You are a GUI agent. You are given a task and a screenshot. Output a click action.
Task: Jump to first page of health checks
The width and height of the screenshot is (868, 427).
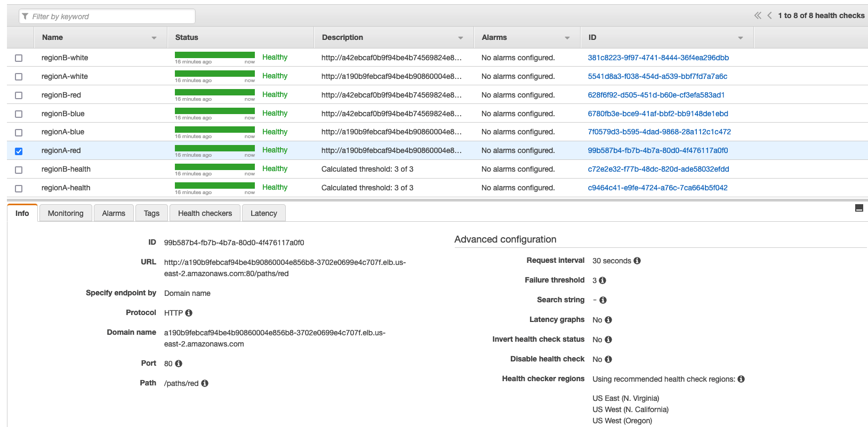coord(758,15)
